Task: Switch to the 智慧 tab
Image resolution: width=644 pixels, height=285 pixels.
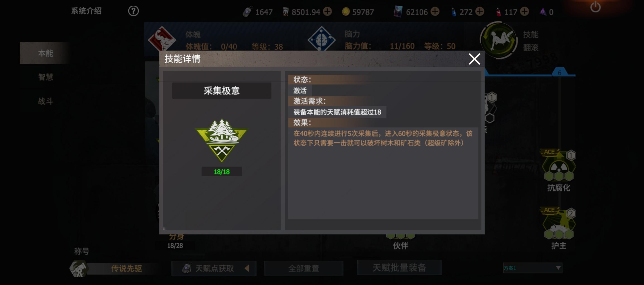Action: coord(45,77)
